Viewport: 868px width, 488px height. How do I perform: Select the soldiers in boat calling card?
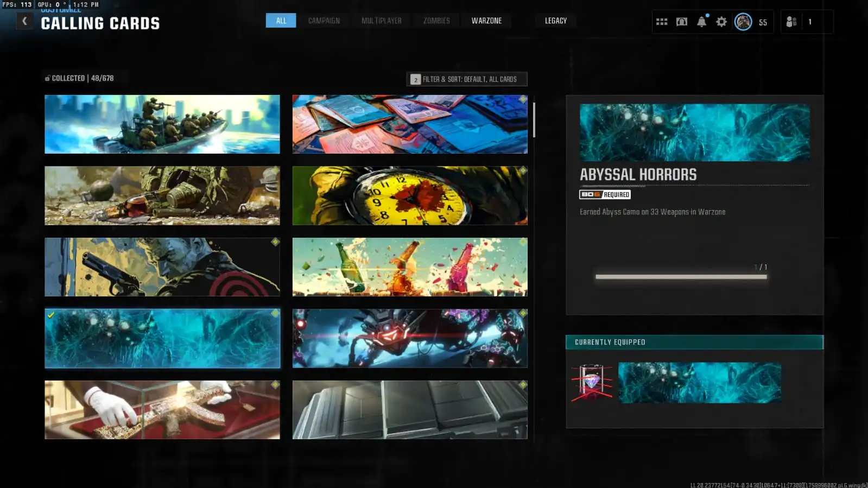pos(162,124)
